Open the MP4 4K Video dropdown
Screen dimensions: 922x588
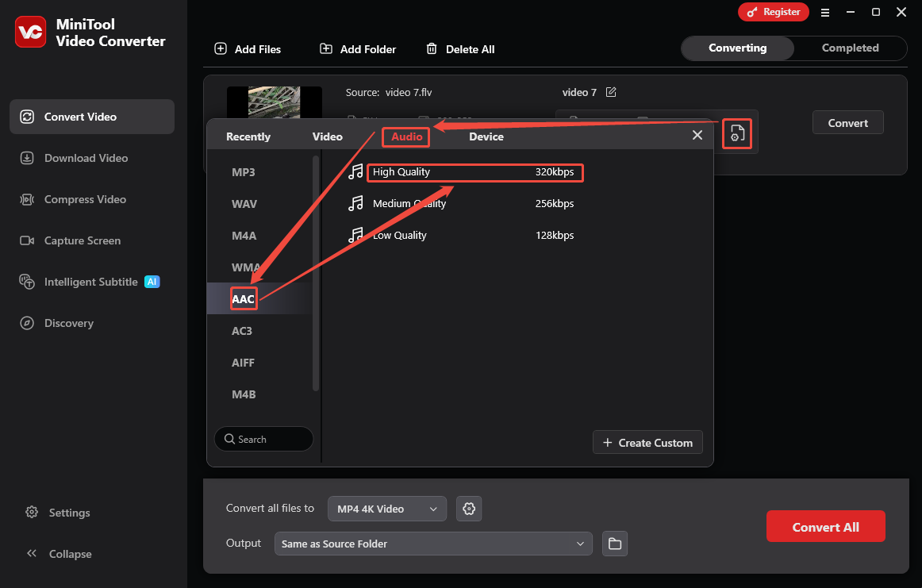pyautogui.click(x=387, y=509)
